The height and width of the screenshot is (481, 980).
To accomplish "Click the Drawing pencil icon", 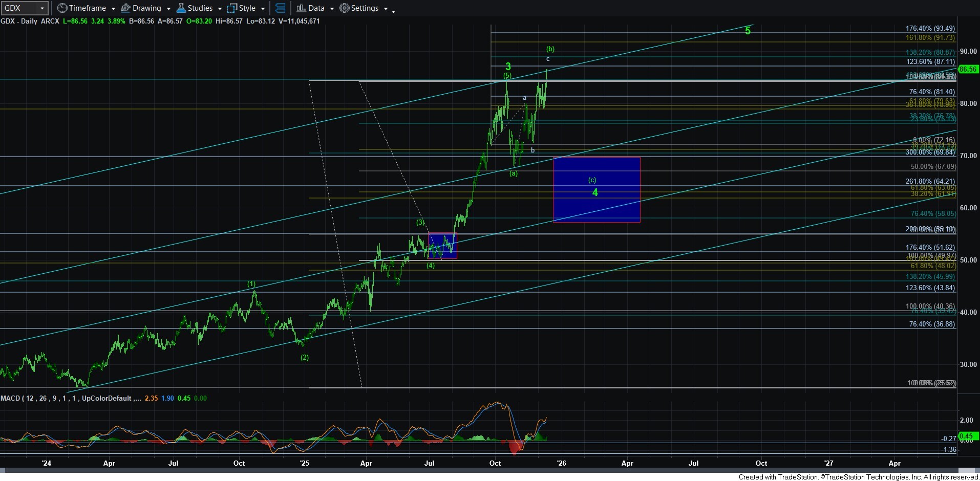I will [125, 8].
